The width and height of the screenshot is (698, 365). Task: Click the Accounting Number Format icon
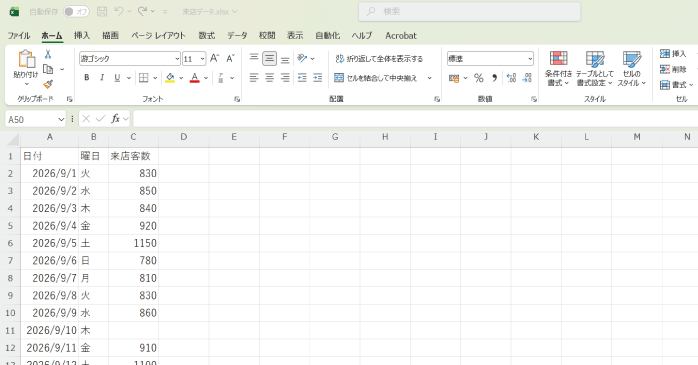pos(454,78)
